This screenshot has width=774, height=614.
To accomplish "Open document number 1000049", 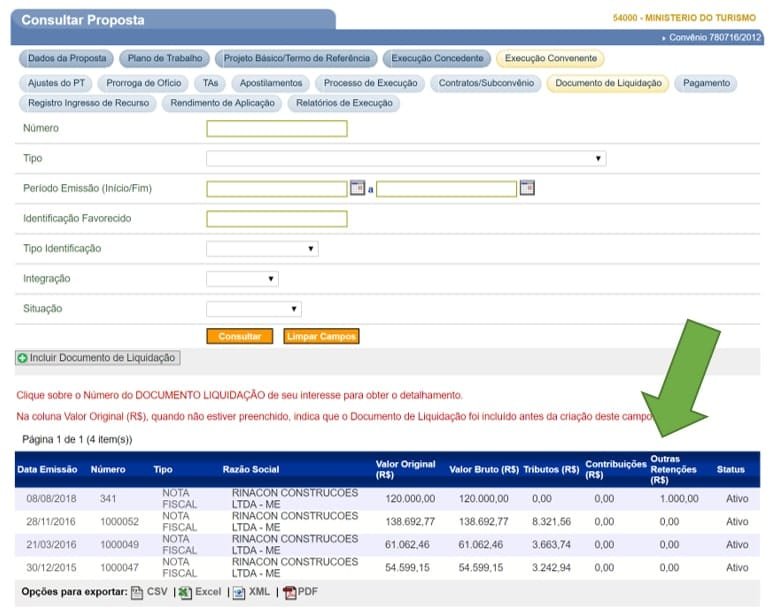I will point(119,545).
